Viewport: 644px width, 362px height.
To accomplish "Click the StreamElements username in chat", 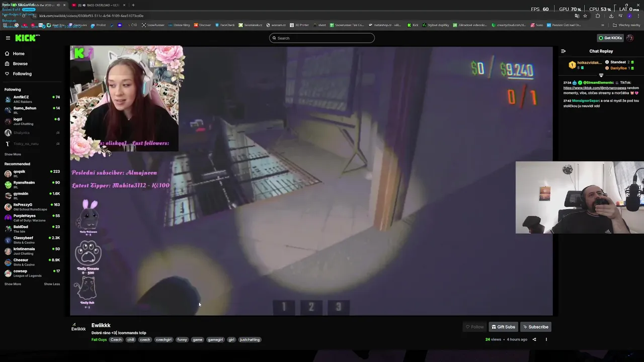I will [598, 82].
